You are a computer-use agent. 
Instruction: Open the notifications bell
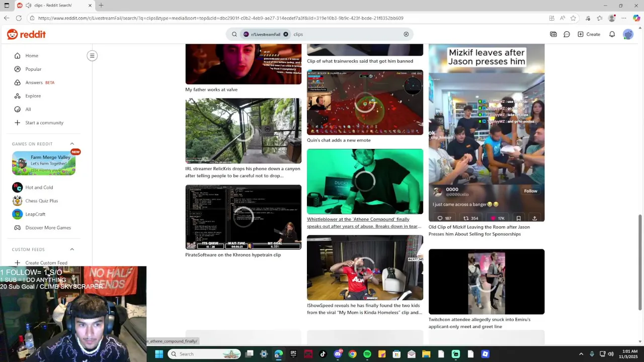coord(612,34)
